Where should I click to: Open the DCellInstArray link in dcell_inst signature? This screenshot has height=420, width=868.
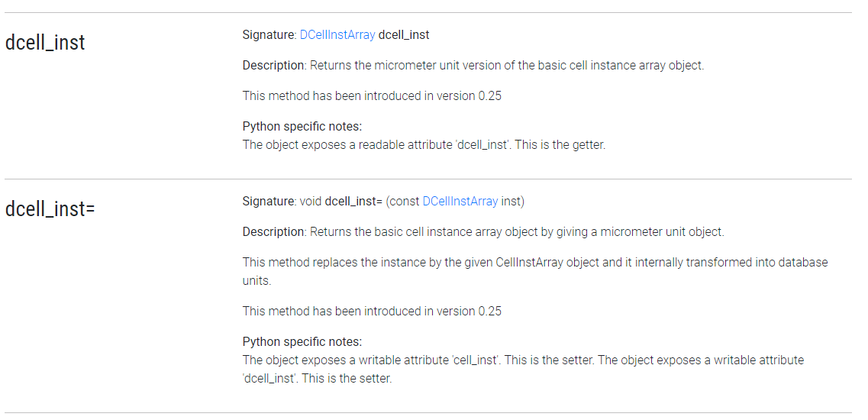(x=337, y=35)
